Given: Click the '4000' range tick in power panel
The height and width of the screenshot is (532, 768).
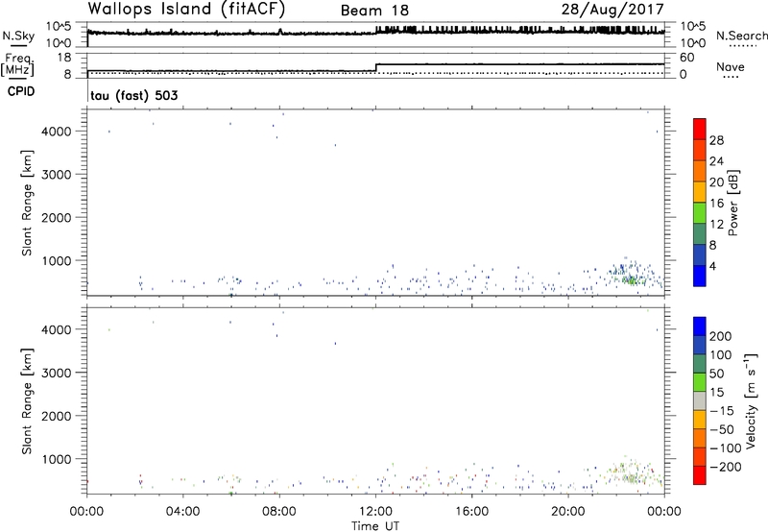Looking at the screenshot, I should click(x=57, y=132).
